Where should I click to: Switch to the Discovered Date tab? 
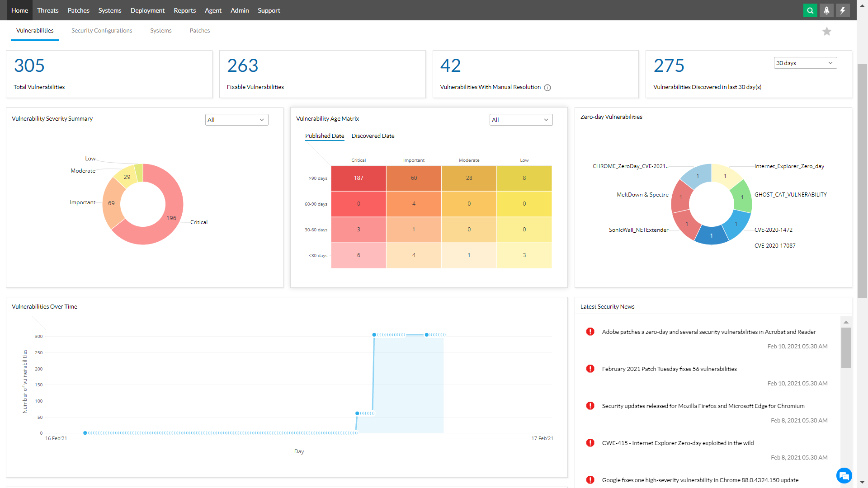[373, 136]
